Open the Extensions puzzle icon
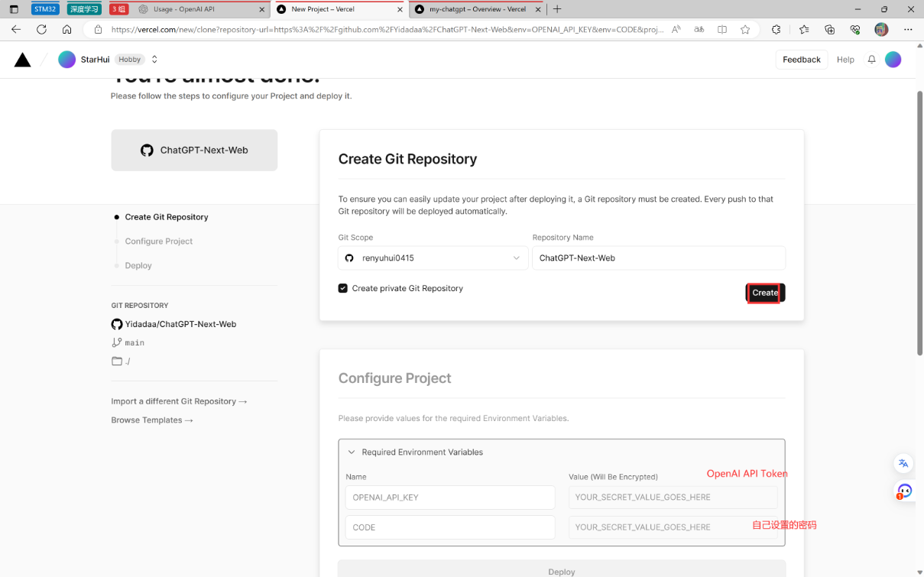Viewport: 924px width, 577px height. (776, 29)
